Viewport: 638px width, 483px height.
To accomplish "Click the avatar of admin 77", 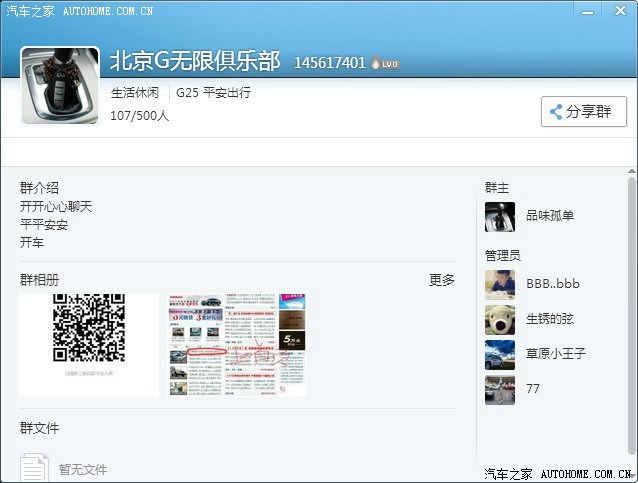I will coord(500,389).
